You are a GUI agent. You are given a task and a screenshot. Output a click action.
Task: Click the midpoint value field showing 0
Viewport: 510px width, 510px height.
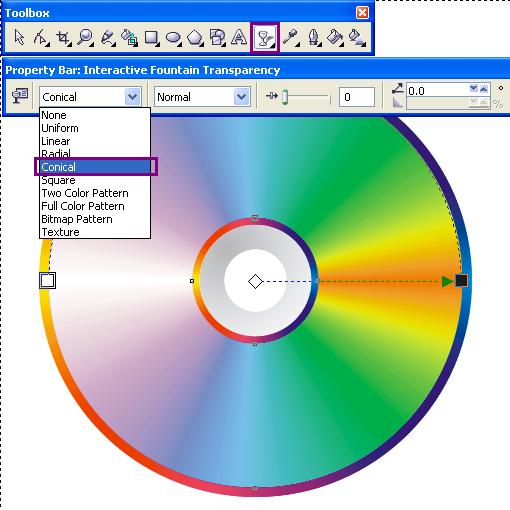click(357, 97)
